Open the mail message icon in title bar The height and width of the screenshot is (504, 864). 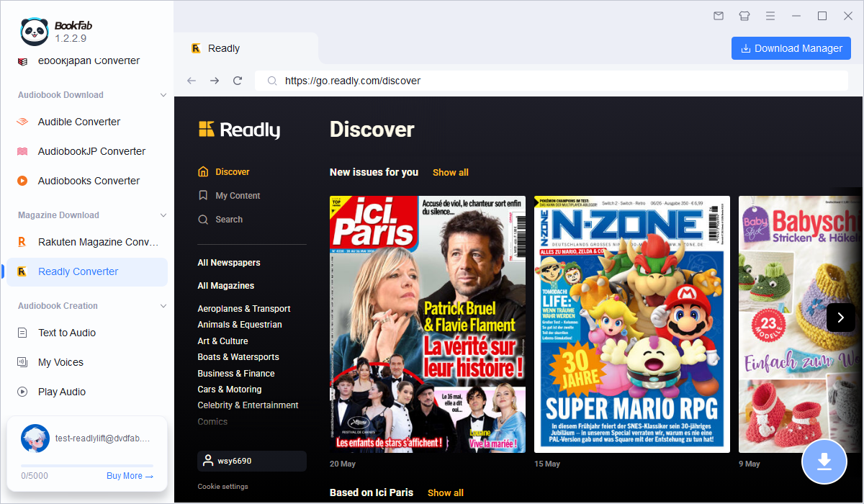tap(719, 16)
